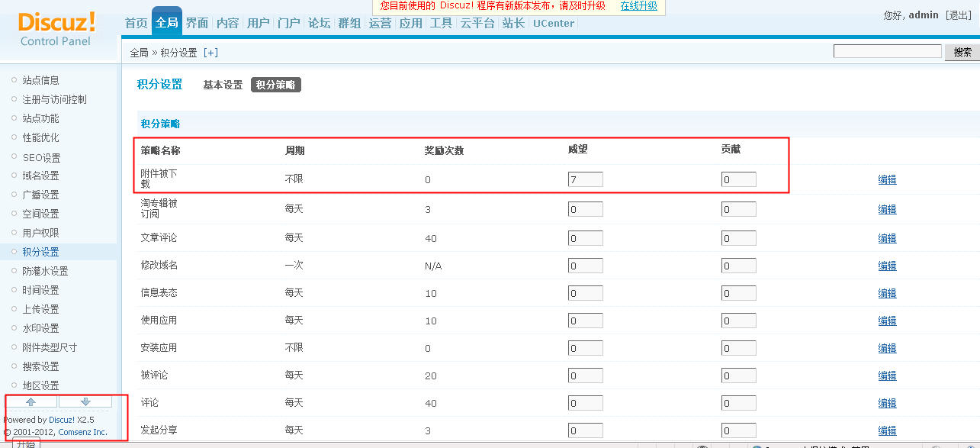Click 编辑 for the 附件被下载 row

[x=887, y=180]
